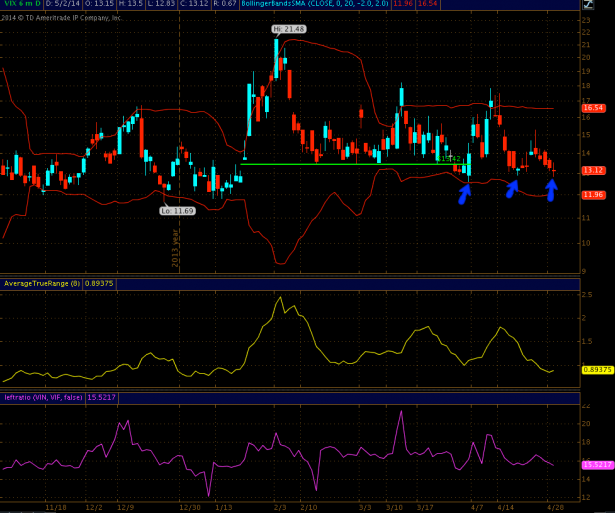
Task: Click the 2013 year vertical marker
Action: pos(176,242)
